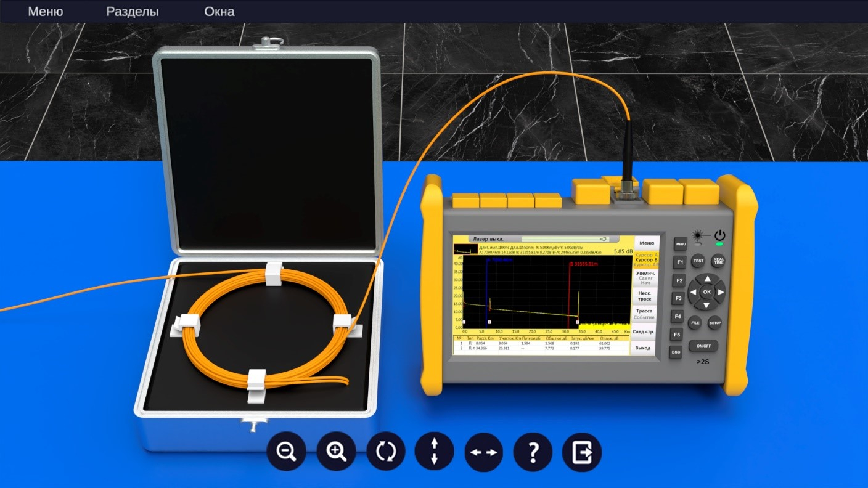Switch cursor selection with F1 key

coord(679,262)
